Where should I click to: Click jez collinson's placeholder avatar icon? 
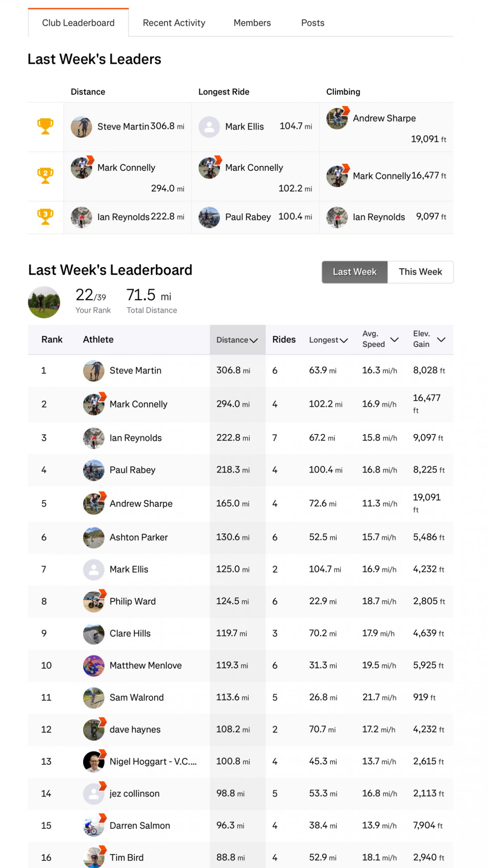(x=94, y=793)
